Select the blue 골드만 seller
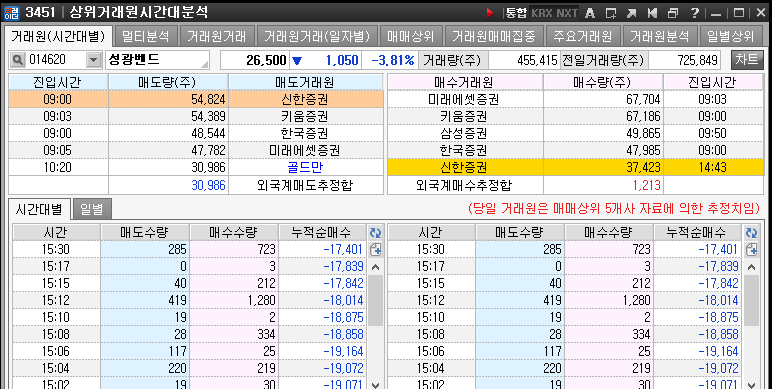 (306, 167)
